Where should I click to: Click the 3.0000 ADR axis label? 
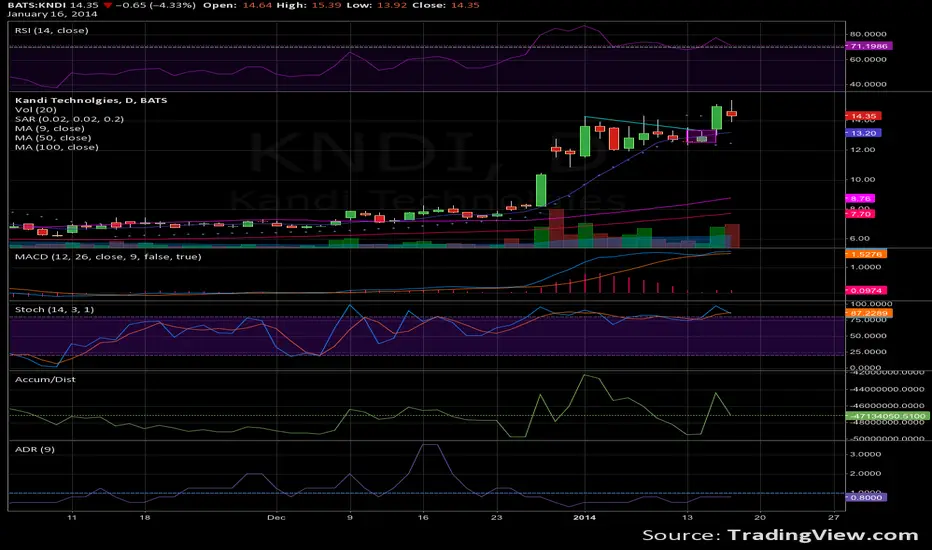point(865,454)
